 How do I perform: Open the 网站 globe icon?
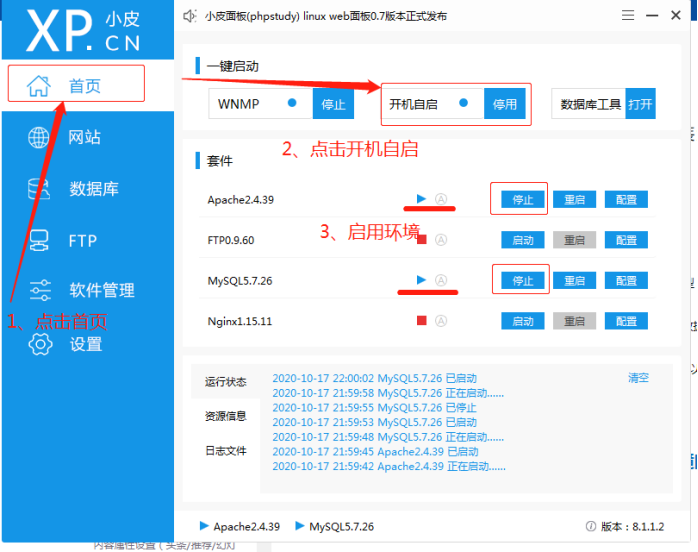(x=39, y=137)
